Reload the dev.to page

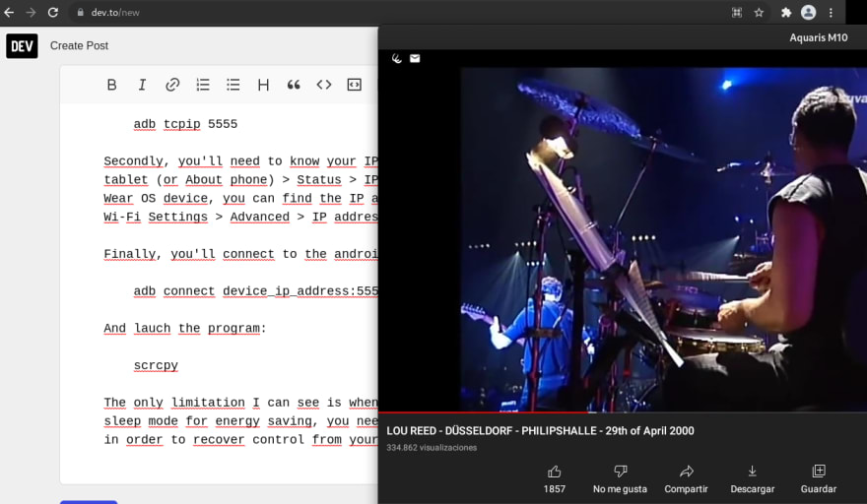tap(53, 12)
